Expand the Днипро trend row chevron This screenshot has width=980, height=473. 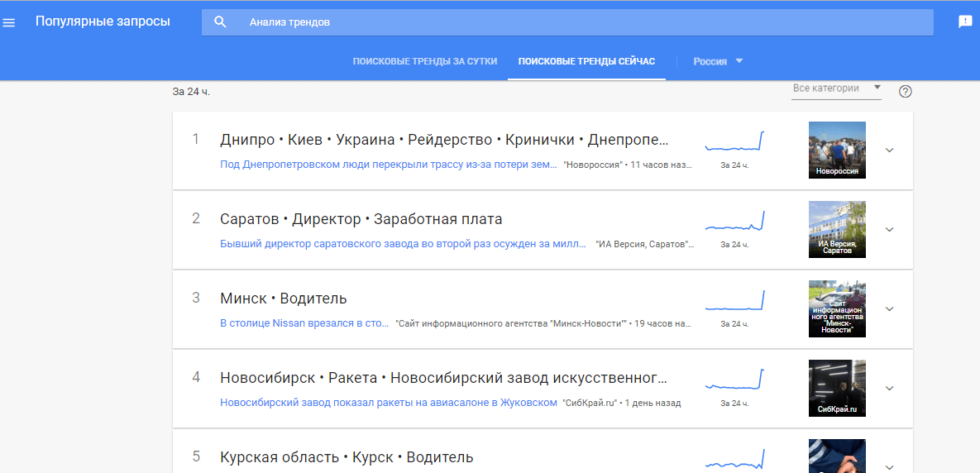click(x=889, y=150)
